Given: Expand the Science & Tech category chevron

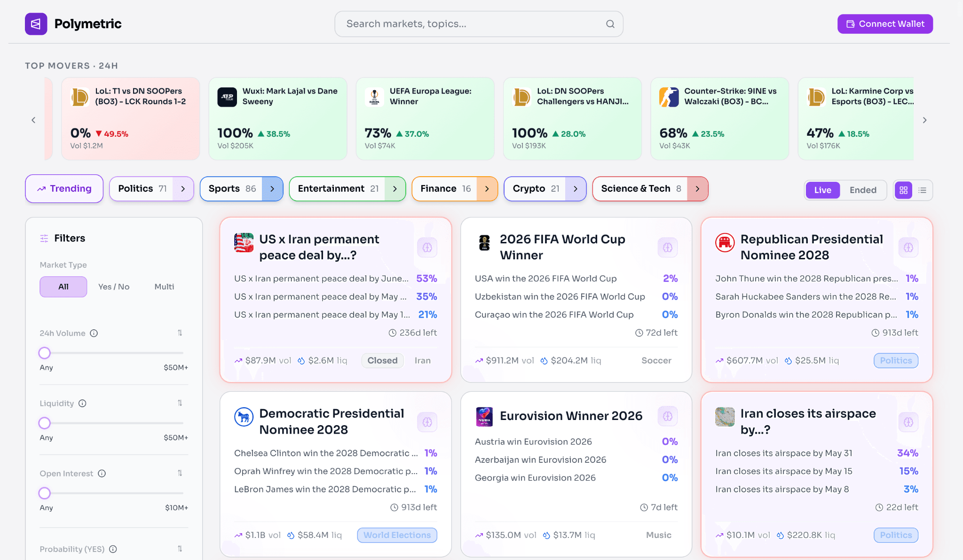Looking at the screenshot, I should click(697, 189).
